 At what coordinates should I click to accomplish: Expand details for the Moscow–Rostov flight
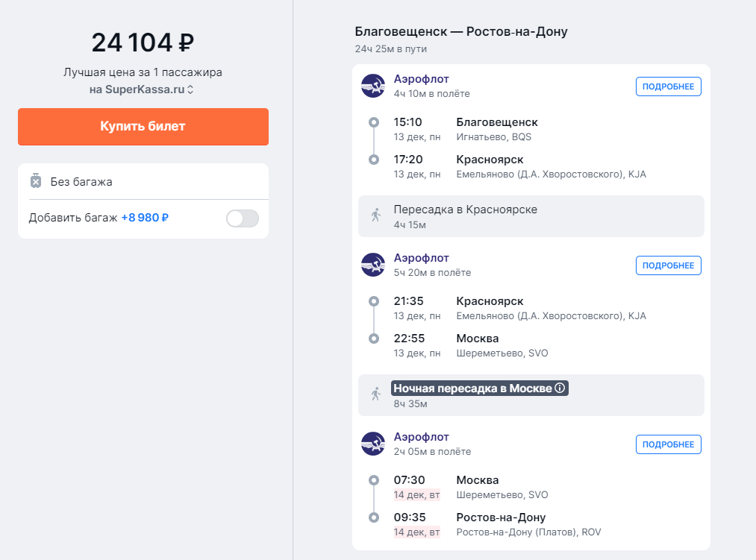(x=668, y=444)
